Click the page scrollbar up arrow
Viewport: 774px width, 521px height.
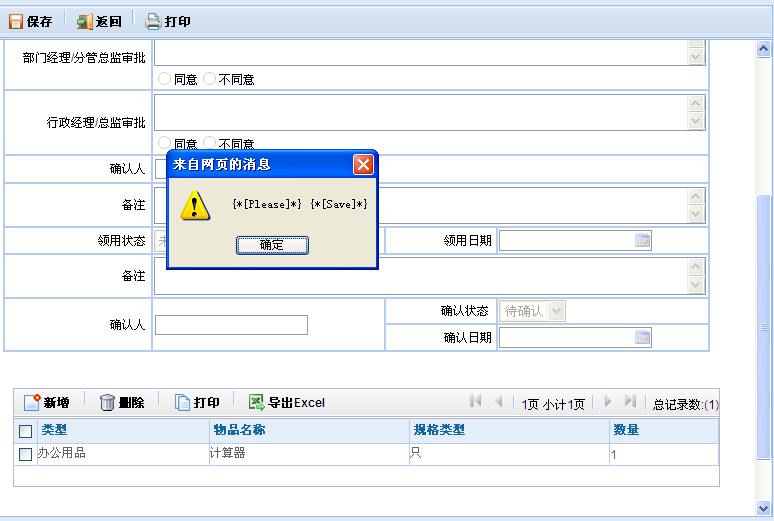[x=763, y=48]
